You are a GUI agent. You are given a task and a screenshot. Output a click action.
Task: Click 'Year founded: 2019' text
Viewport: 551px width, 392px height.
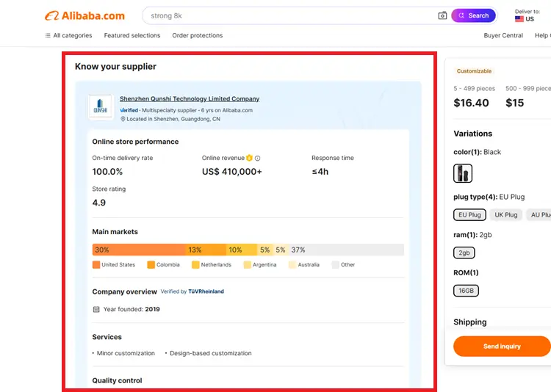132,310
